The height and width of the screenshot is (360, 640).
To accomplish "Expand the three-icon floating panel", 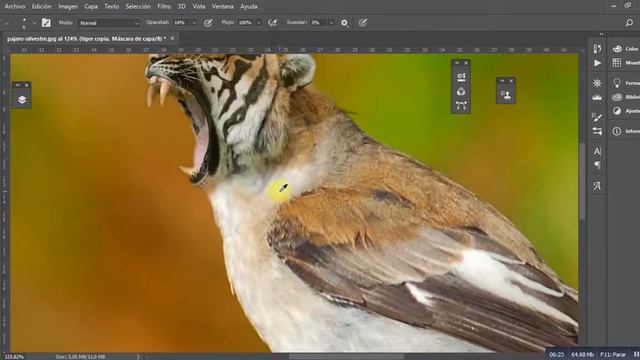I will pyautogui.click(x=457, y=63).
